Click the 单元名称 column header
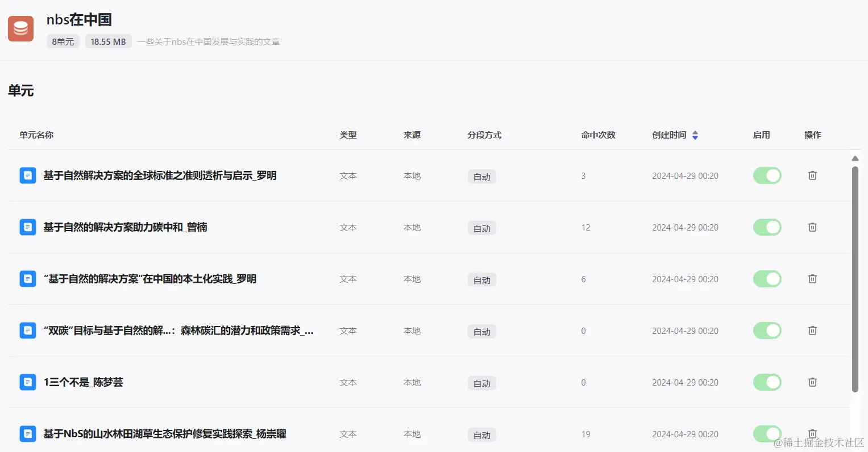The height and width of the screenshot is (452, 868). coord(36,135)
